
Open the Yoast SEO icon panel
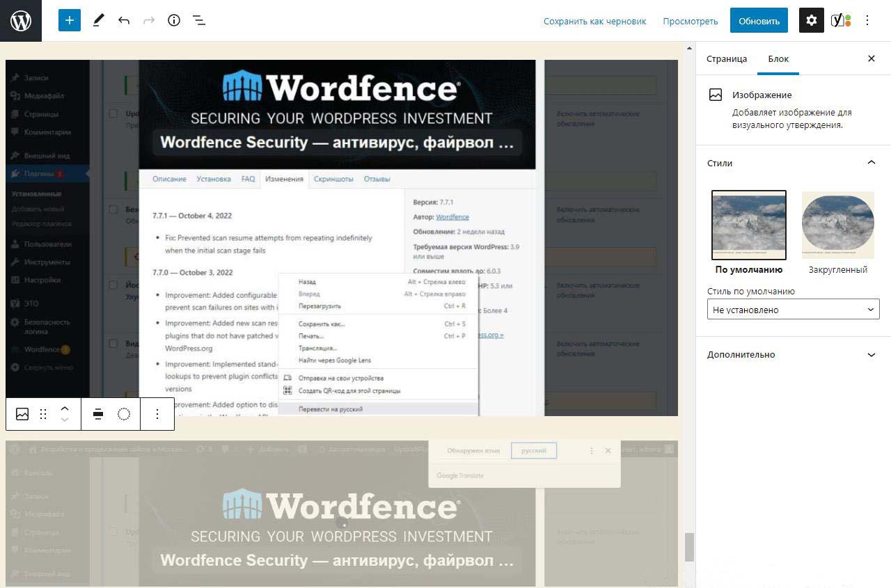841,20
